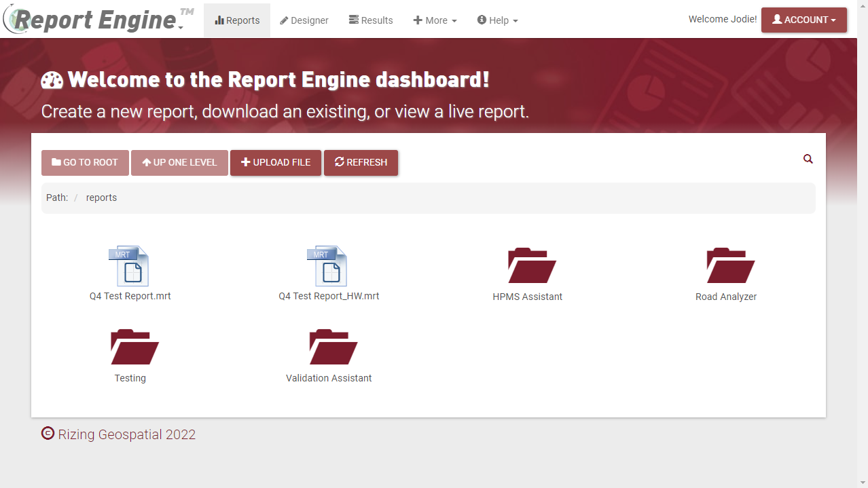Screen dimensions: 868x488
Task: Click the page vertical scrollbar
Action: [862, 244]
